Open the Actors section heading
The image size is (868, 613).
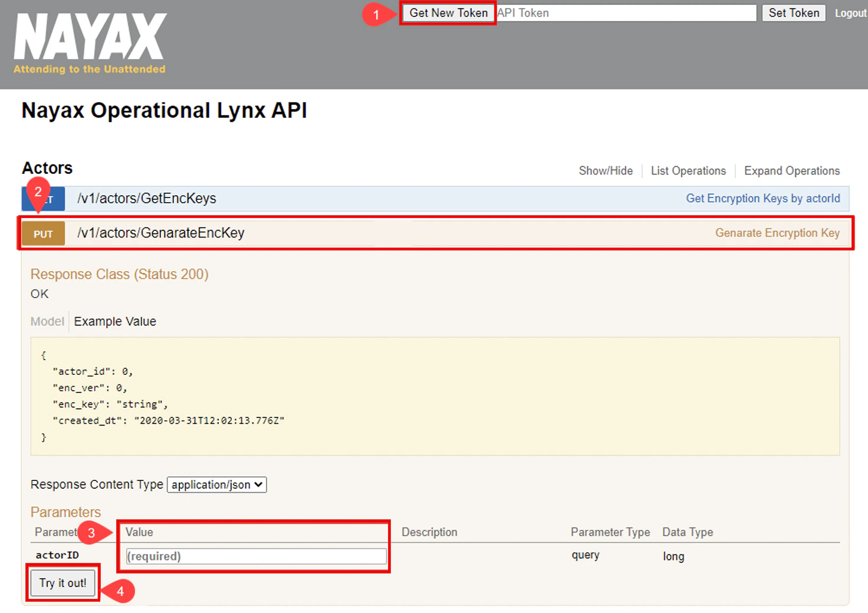tap(47, 168)
